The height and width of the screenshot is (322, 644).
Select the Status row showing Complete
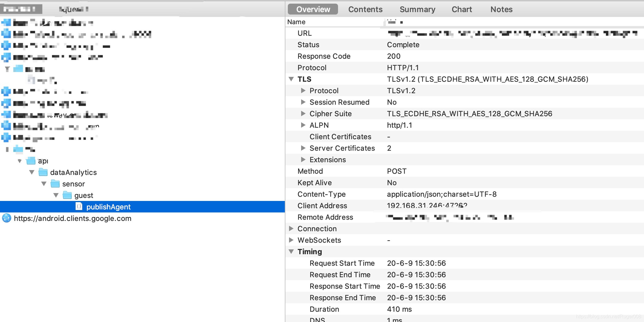click(x=464, y=44)
